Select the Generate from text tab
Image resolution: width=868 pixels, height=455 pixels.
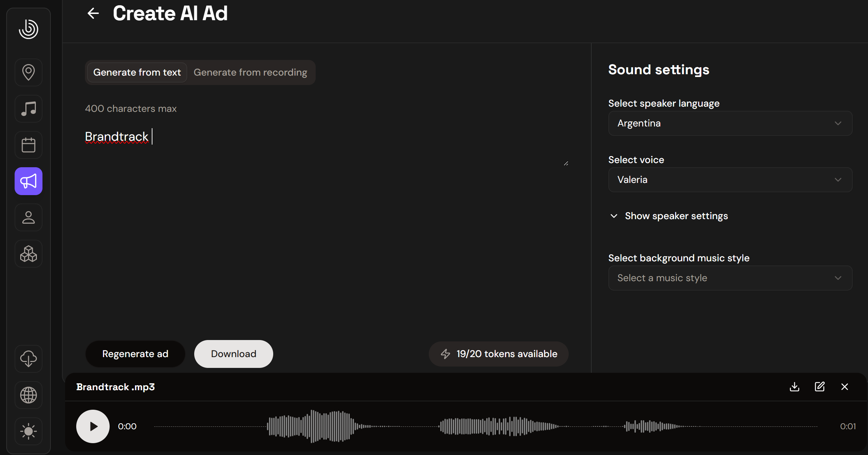[x=137, y=72]
